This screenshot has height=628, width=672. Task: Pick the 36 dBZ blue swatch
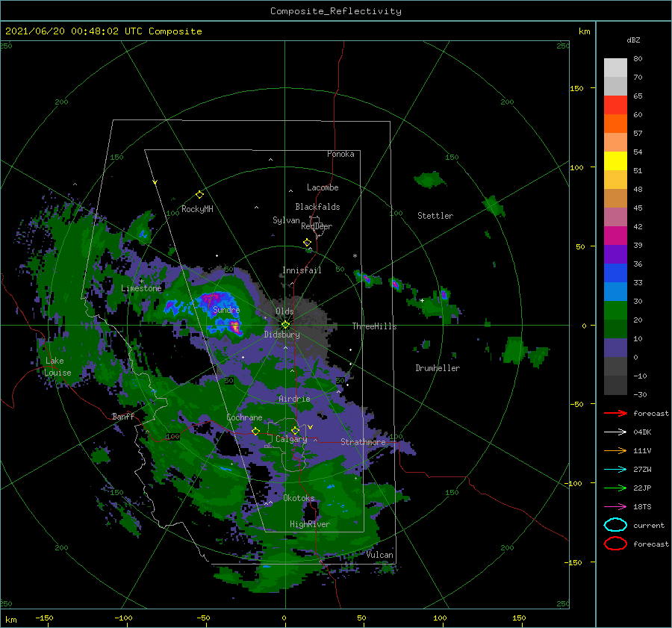coord(615,273)
